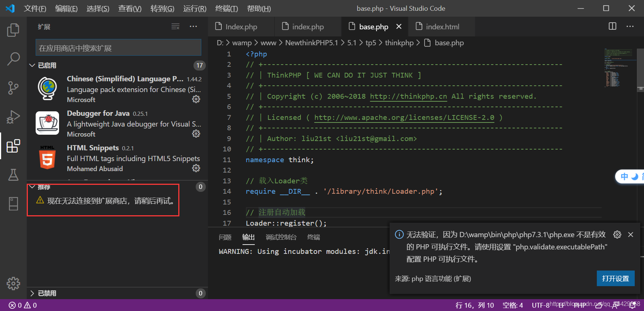The image size is (644, 311).
Task: Open the 文件(F) menu
Action: tap(35, 8)
